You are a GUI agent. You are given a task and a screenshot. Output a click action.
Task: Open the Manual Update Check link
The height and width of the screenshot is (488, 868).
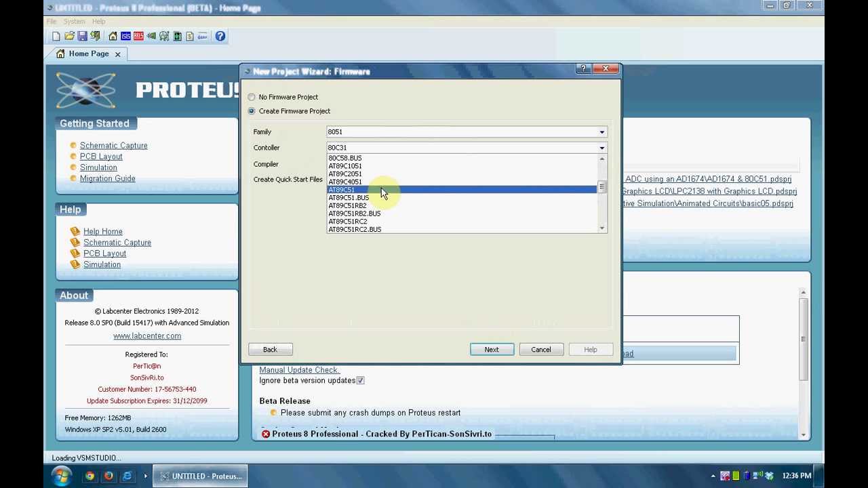coord(299,370)
